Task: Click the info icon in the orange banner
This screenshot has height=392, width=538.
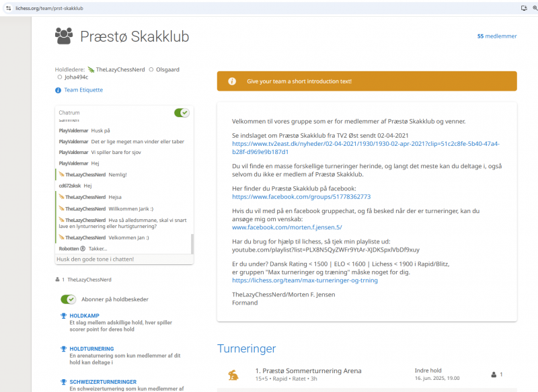Action: click(232, 81)
